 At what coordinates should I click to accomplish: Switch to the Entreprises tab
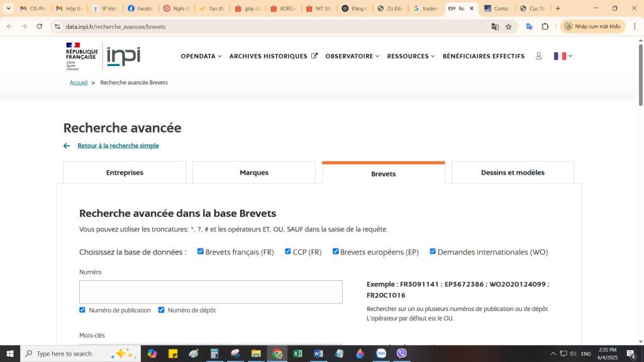point(125,172)
